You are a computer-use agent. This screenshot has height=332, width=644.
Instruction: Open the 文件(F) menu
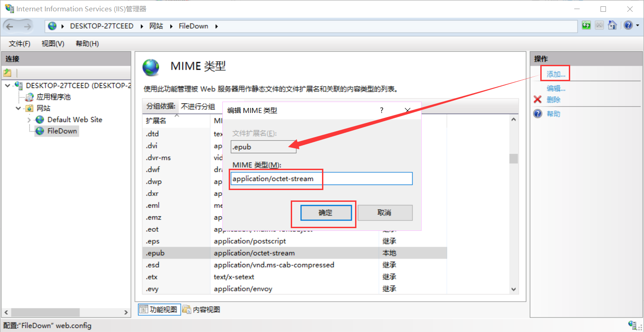19,44
